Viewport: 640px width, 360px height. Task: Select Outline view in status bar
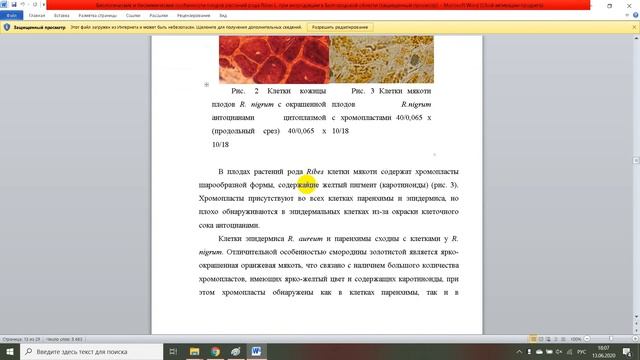coord(556,339)
